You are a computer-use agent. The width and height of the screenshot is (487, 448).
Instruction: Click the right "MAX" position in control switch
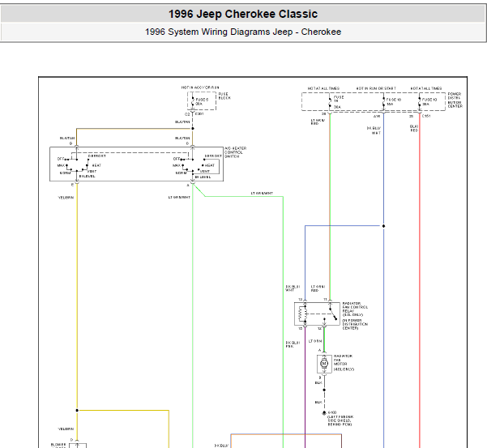[177, 165]
